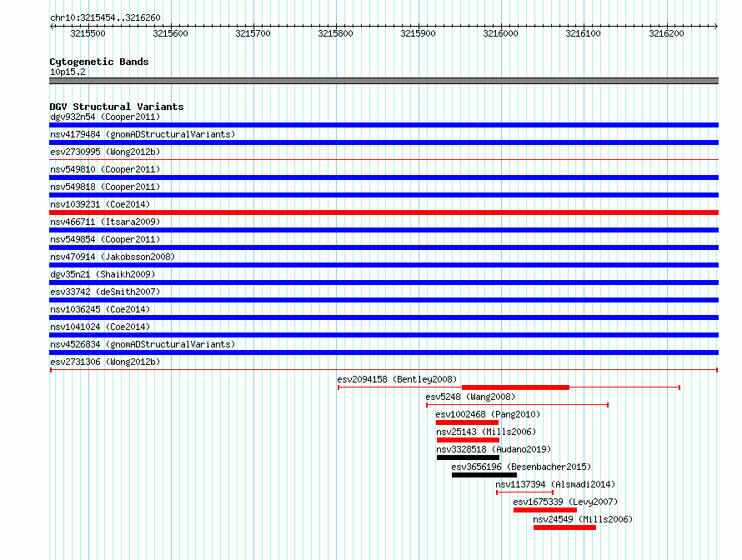Open nsv24549 (Mills2006) label
The image size is (742, 560).
pyautogui.click(x=583, y=519)
